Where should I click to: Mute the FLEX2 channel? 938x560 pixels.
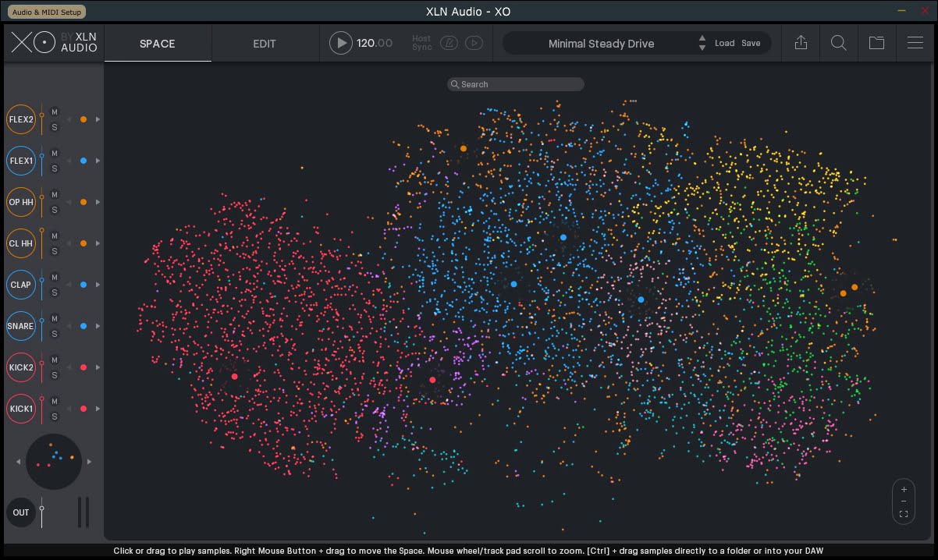click(x=55, y=112)
